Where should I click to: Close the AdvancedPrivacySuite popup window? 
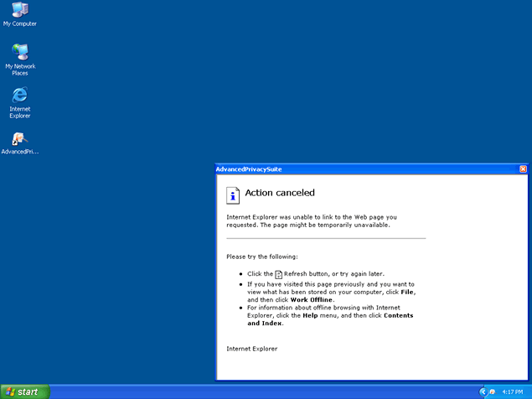point(523,168)
